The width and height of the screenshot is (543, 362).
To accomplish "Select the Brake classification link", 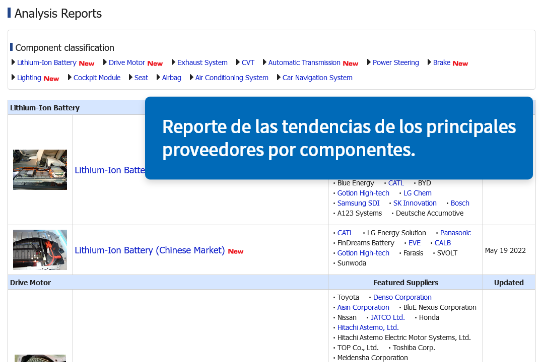I will [x=442, y=63].
